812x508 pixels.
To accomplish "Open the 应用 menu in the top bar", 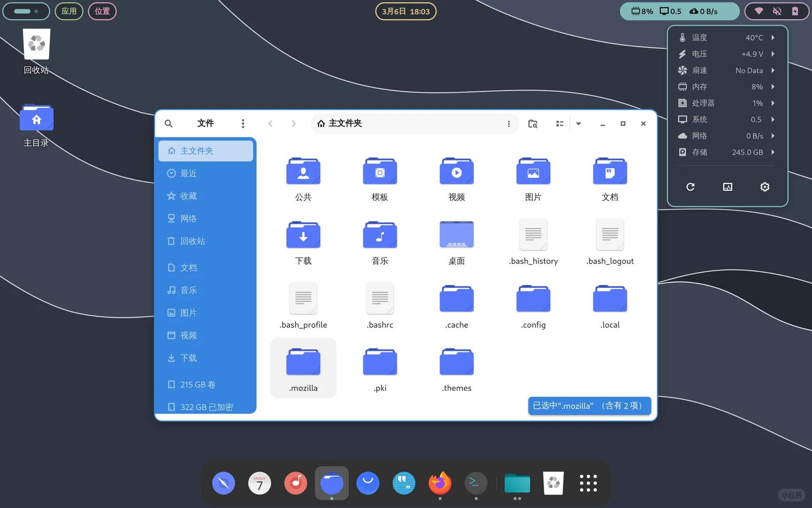I will (69, 11).
